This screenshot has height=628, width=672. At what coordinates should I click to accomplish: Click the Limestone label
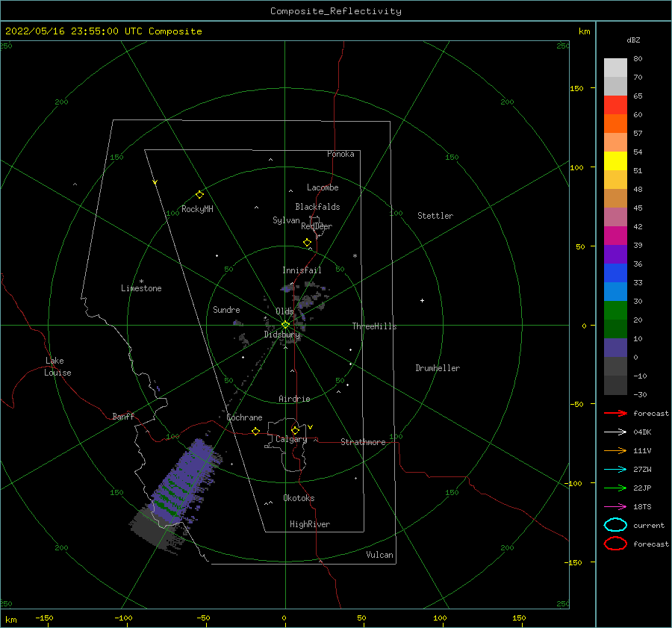coord(141,288)
